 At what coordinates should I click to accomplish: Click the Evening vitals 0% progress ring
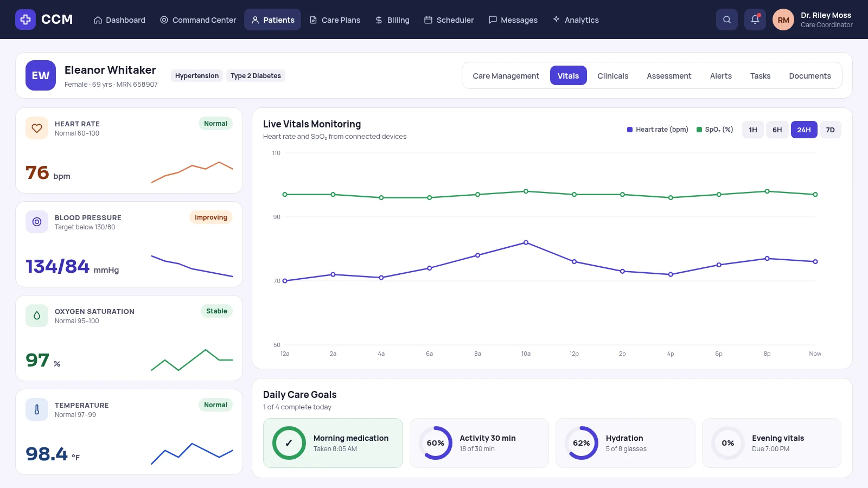728,443
